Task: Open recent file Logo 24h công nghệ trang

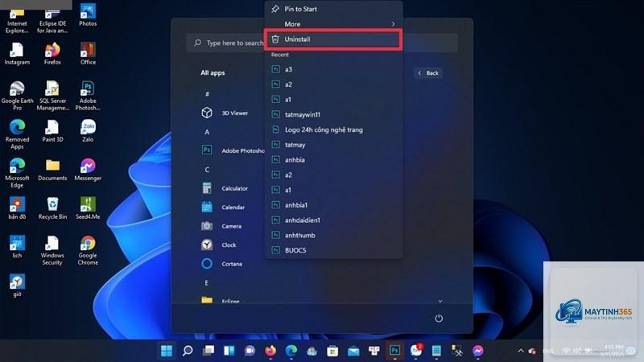Action: click(333, 130)
